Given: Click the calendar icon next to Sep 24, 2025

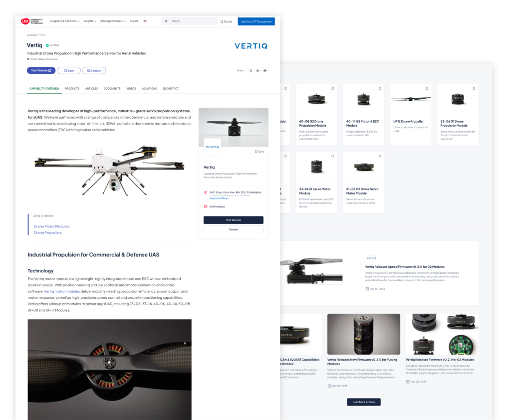Looking at the screenshot, I should click(408, 382).
